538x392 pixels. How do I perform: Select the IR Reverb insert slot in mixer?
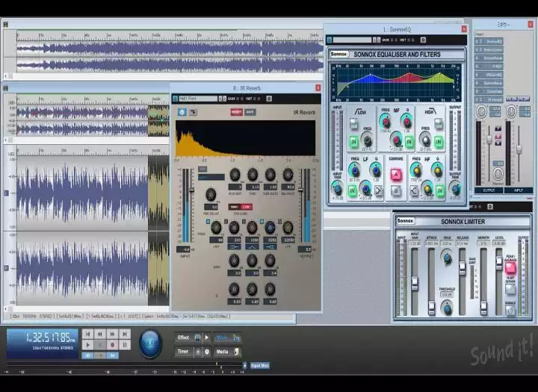coord(489,99)
